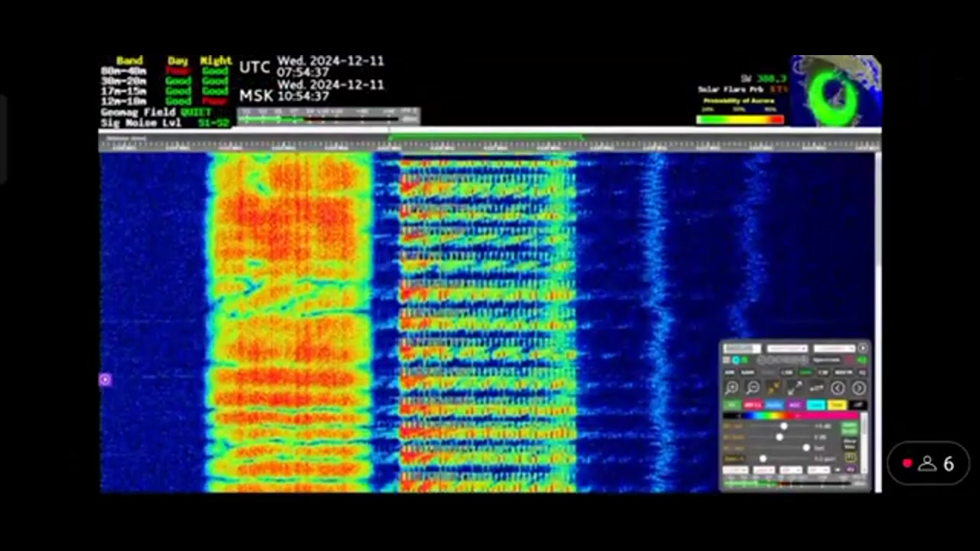The width and height of the screenshot is (980, 551).
Task: Click the live viewer count badge
Action: (x=928, y=464)
